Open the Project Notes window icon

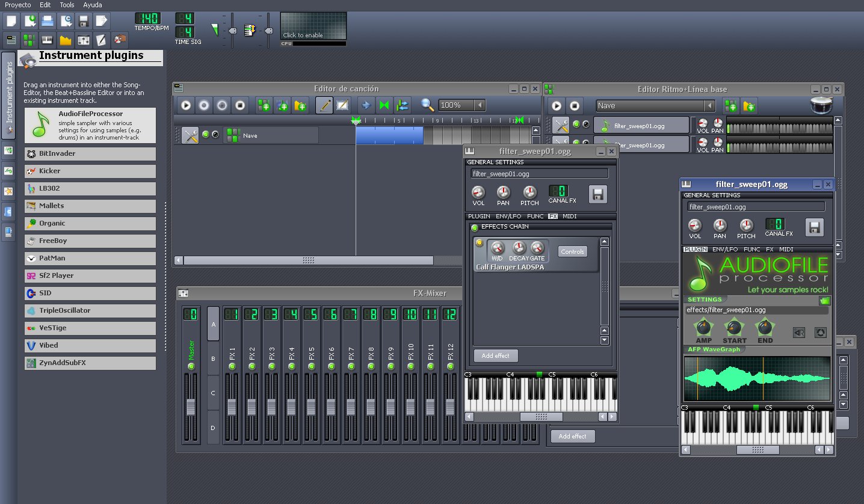click(102, 40)
